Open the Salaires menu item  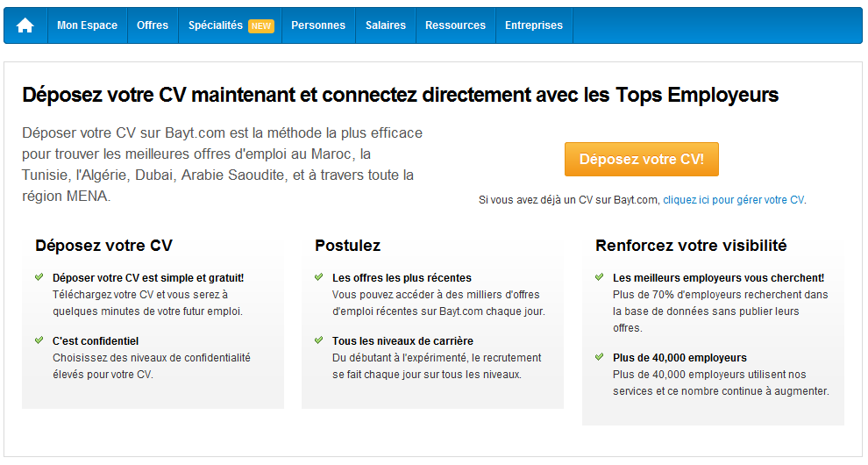coord(385,25)
